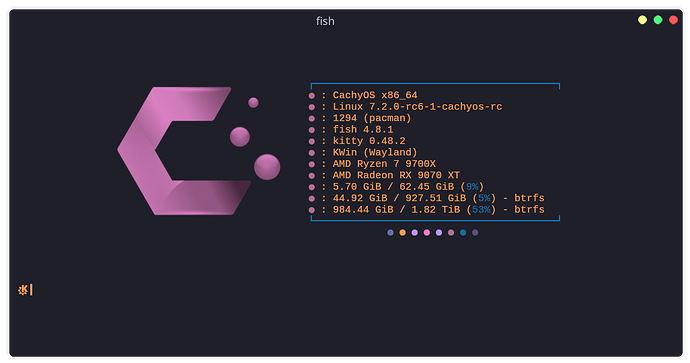The height and width of the screenshot is (363, 690).
Task: Click the hot pink dot in the palette row
Action: (x=426, y=232)
